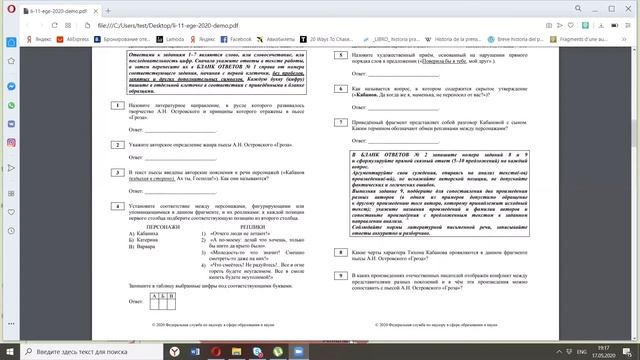Open Skype from the taskbar

coord(258,351)
